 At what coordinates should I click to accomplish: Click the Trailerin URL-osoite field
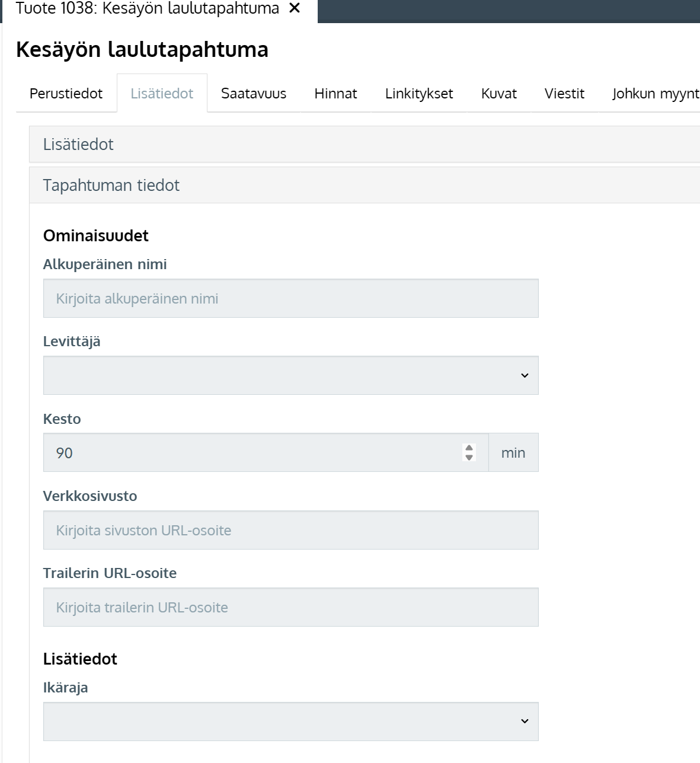click(x=290, y=607)
